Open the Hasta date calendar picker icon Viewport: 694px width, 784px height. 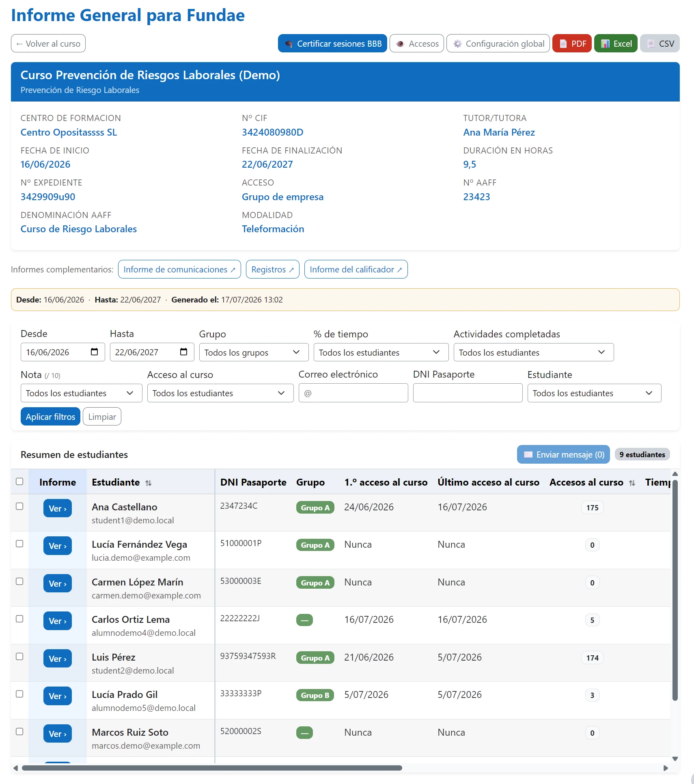(x=184, y=352)
